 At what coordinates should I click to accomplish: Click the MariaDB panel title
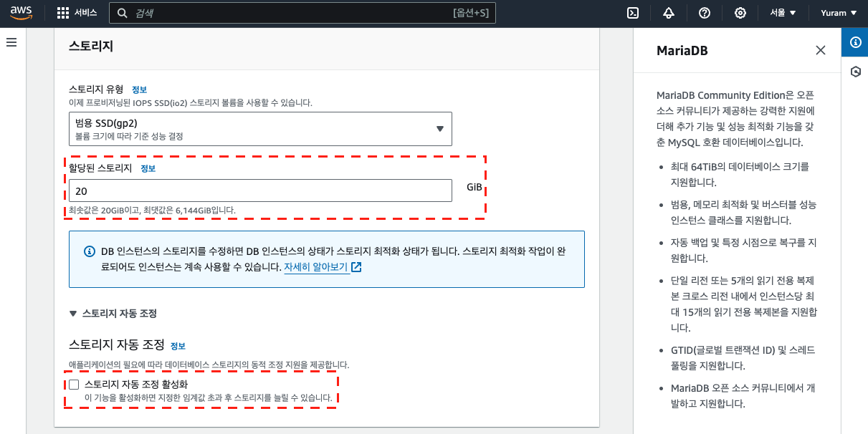[x=682, y=50]
